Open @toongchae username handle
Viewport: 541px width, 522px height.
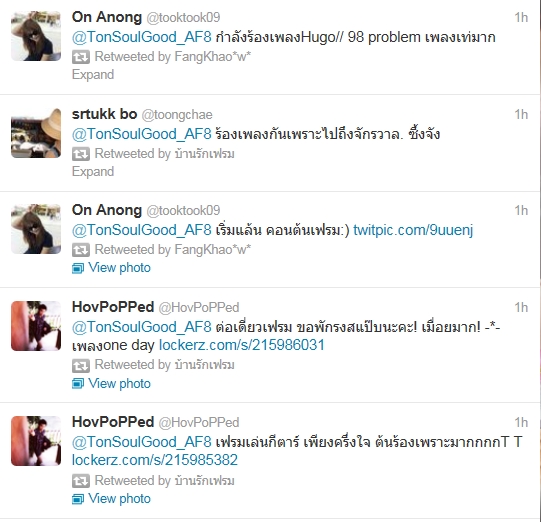click(x=177, y=115)
